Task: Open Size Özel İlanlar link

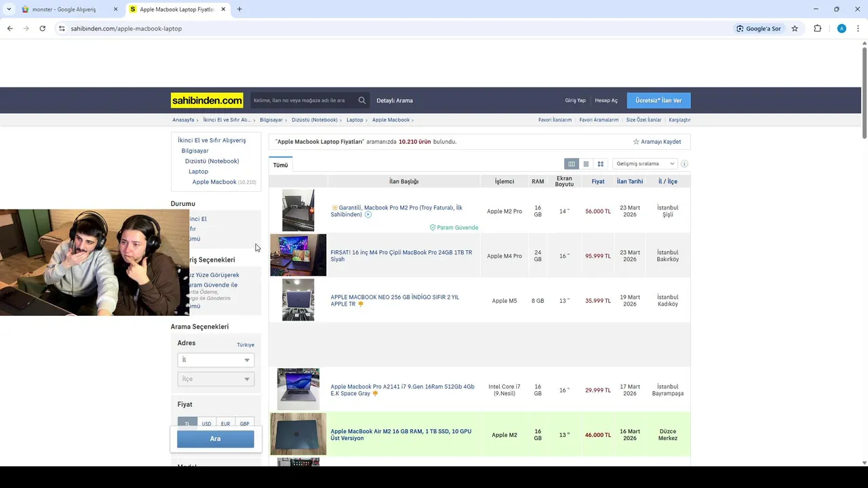Action: point(644,120)
